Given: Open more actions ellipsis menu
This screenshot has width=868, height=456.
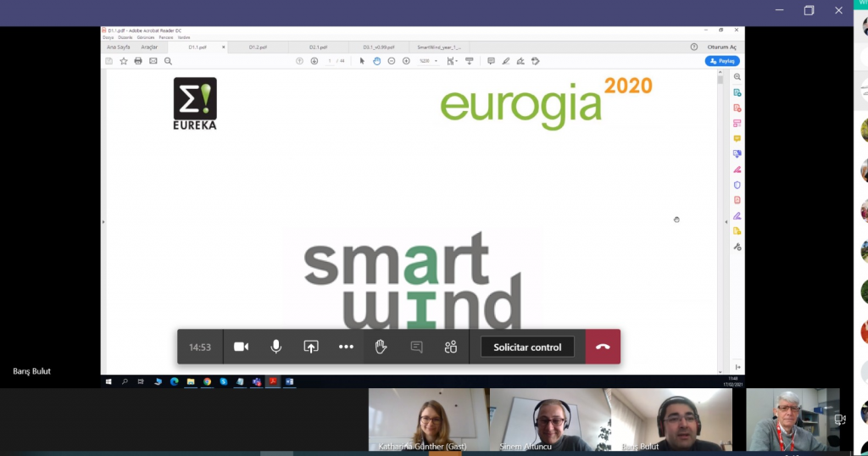Looking at the screenshot, I should pos(346,347).
